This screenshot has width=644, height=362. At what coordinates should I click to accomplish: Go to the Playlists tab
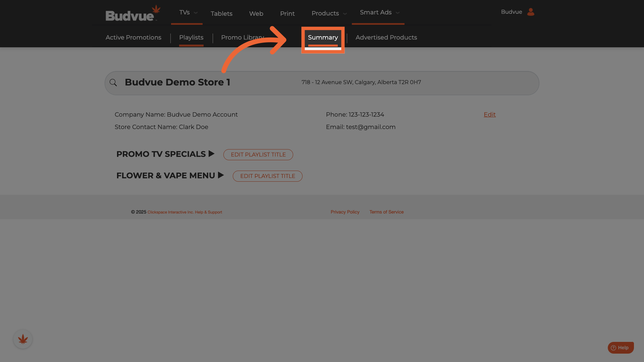[191, 38]
